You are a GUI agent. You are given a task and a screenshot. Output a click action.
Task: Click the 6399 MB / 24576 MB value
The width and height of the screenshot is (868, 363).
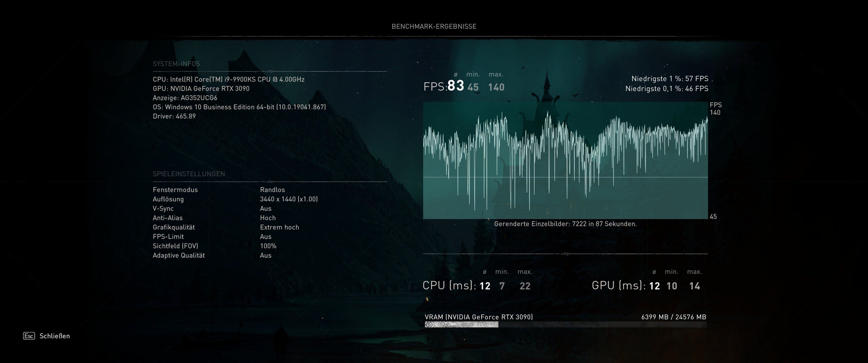tap(673, 317)
